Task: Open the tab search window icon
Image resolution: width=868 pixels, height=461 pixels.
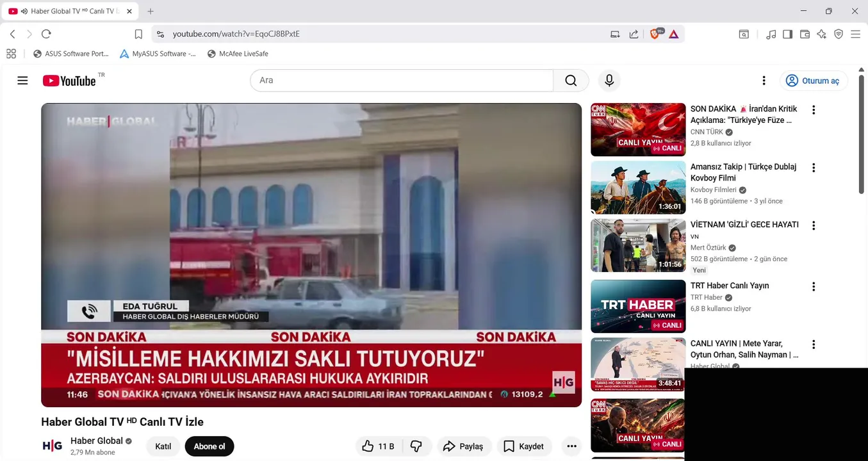Action: (x=744, y=34)
